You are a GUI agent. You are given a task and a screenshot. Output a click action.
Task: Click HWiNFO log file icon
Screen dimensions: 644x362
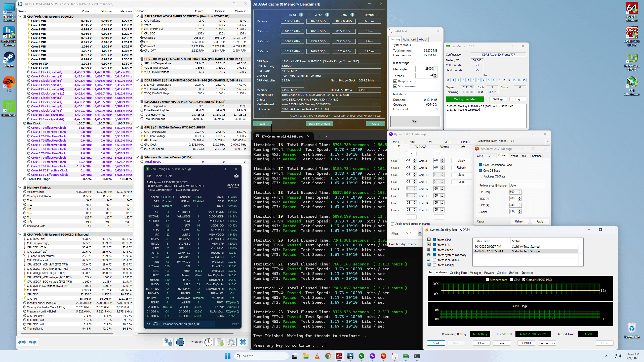tap(220, 342)
